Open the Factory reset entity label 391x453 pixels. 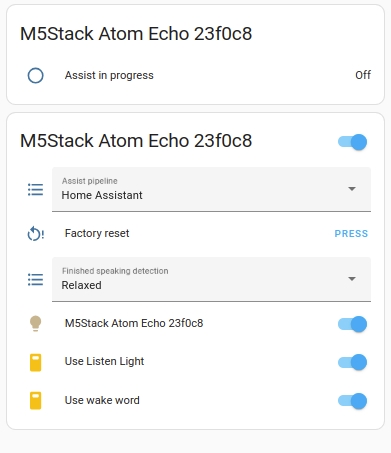pos(97,233)
